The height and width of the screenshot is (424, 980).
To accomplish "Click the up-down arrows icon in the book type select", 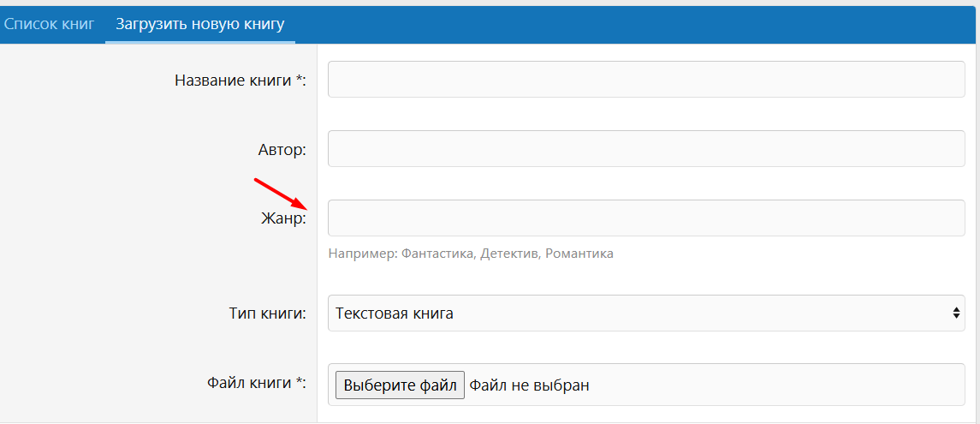I will tap(956, 313).
